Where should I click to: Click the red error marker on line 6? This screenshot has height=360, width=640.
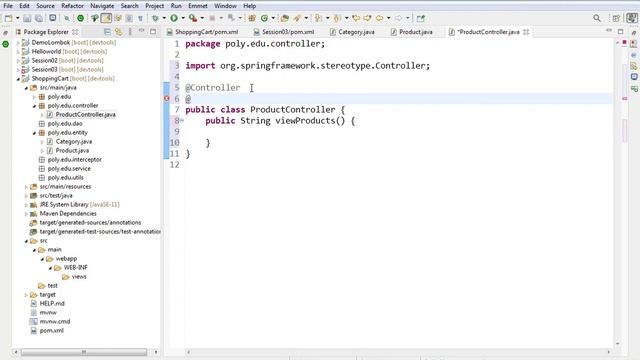(167, 98)
